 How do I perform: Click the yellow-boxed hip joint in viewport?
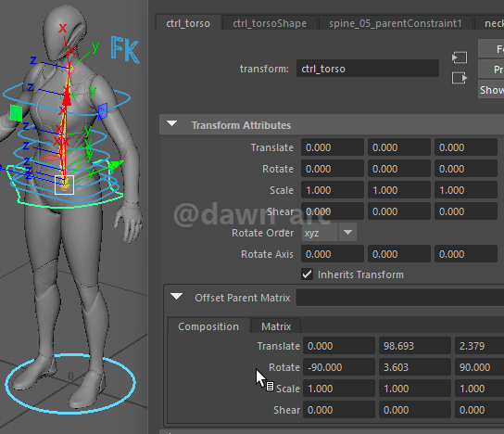(x=64, y=185)
